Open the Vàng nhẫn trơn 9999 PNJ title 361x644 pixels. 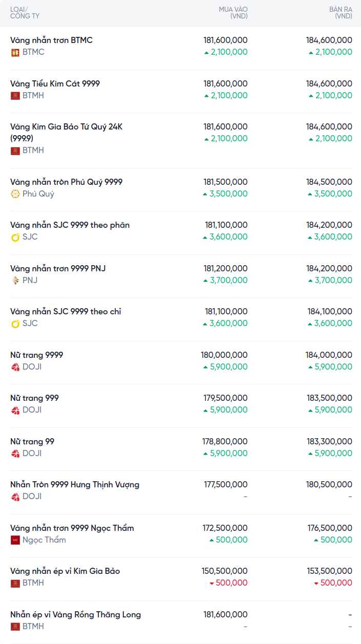(x=58, y=269)
